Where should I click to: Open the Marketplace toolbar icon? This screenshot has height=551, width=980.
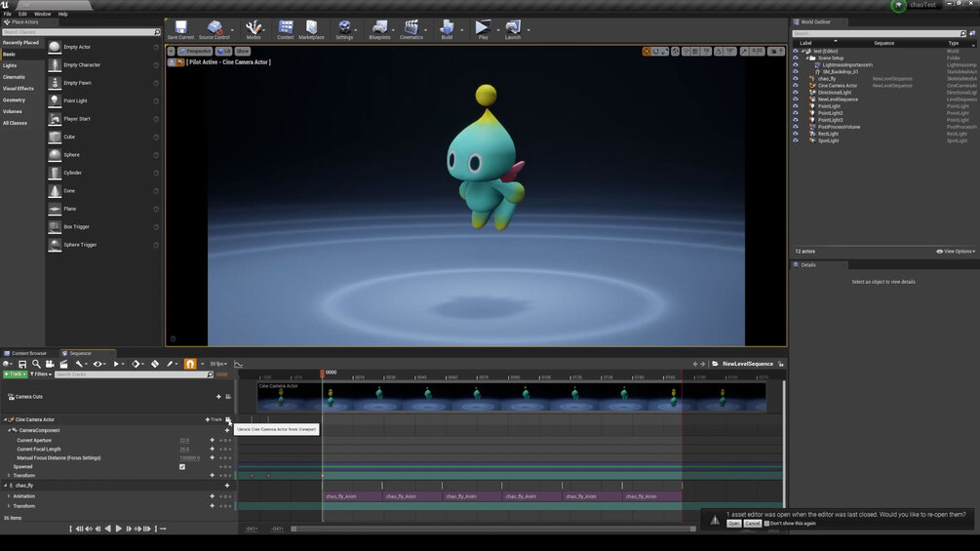(311, 27)
